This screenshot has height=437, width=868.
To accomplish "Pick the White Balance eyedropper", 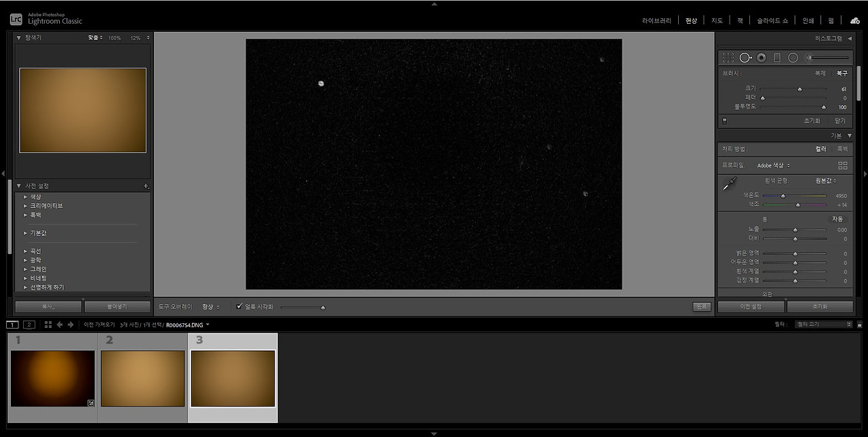I will pyautogui.click(x=730, y=183).
